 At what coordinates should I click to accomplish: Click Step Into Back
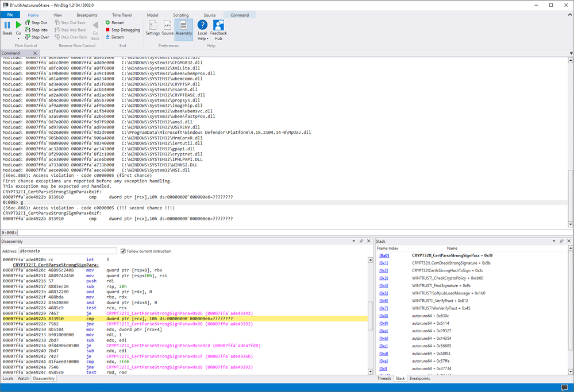(x=70, y=30)
